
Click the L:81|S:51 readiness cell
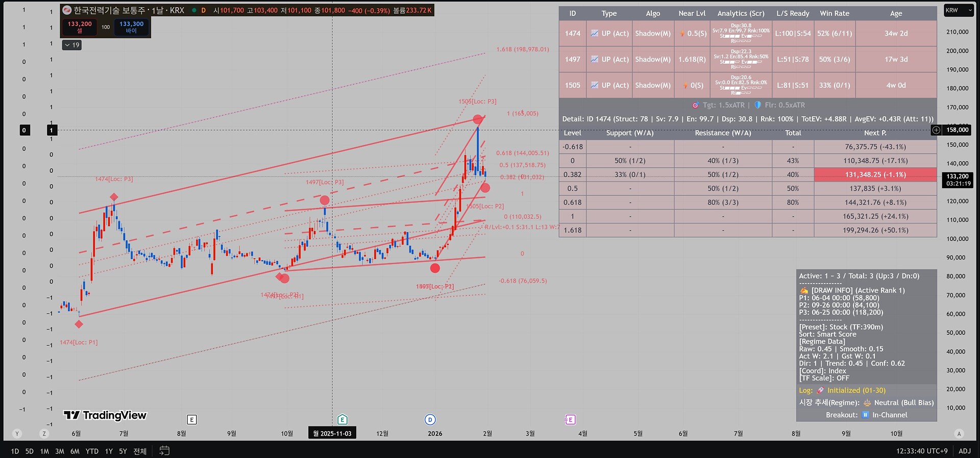[793, 86]
